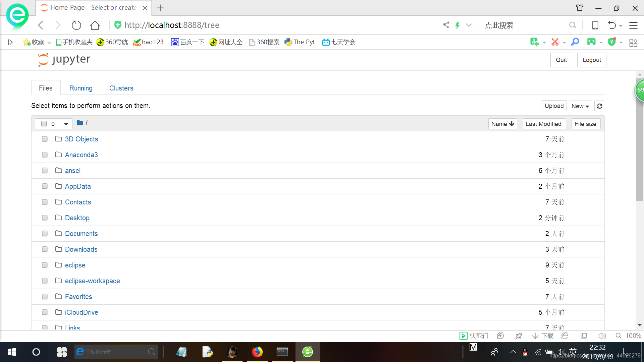Image resolution: width=644 pixels, height=362 pixels.
Task: Click the share icon in address bar
Action: pos(446,25)
